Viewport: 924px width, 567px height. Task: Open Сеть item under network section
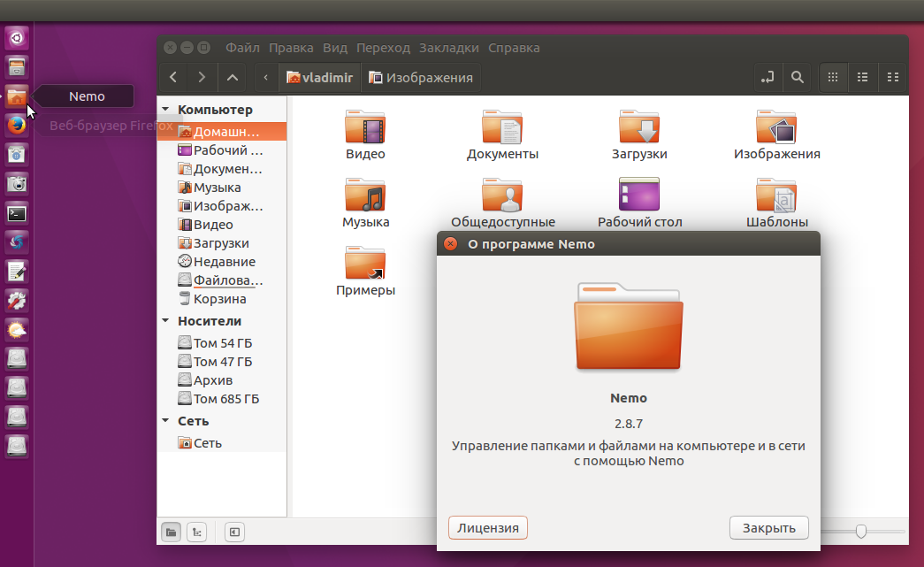[222, 443]
